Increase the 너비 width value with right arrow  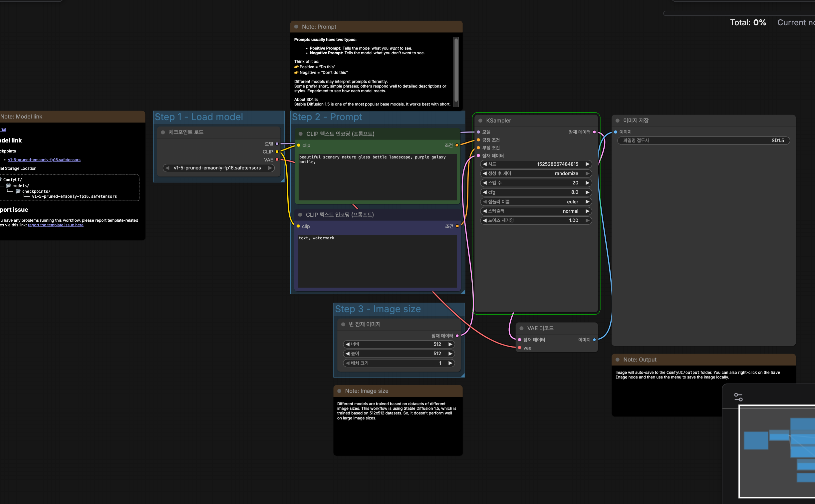[450, 344]
